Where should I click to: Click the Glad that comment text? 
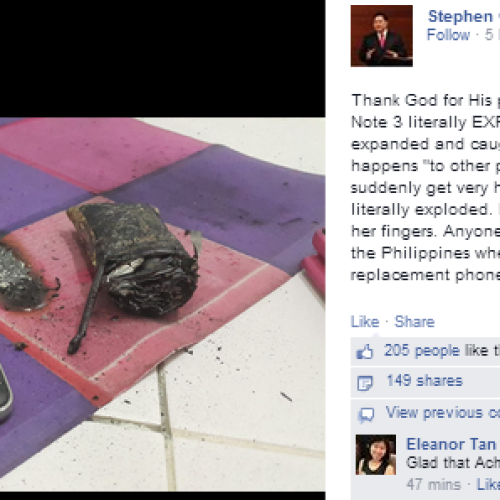453,463
